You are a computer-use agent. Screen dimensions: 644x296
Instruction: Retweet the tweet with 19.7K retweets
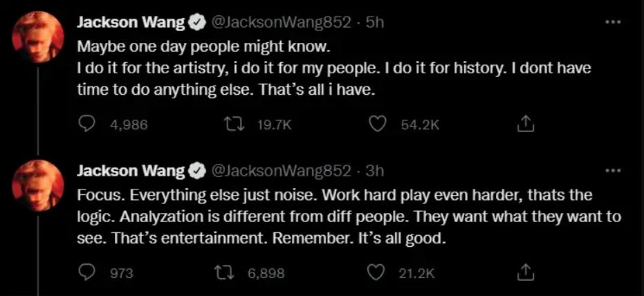tap(234, 124)
